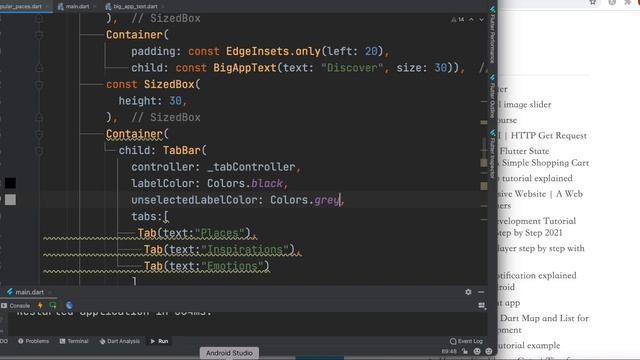Open Flutter DevTools blue icon in run panel
This screenshot has width=640, height=360.
69,305
